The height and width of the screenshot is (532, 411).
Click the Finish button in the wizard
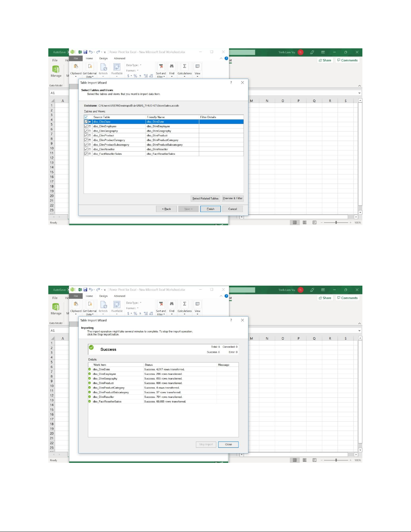[210, 209]
